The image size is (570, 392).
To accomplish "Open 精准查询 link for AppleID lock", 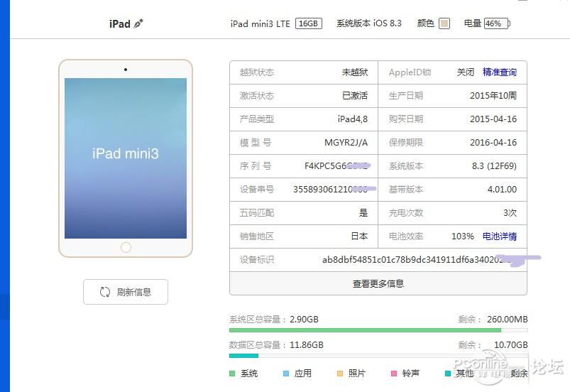I will 500,72.
